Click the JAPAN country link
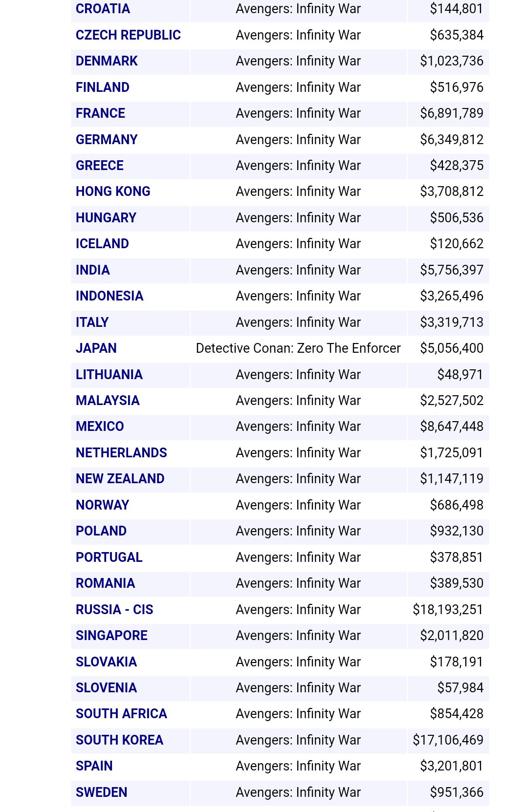528x812 pixels. tap(96, 348)
